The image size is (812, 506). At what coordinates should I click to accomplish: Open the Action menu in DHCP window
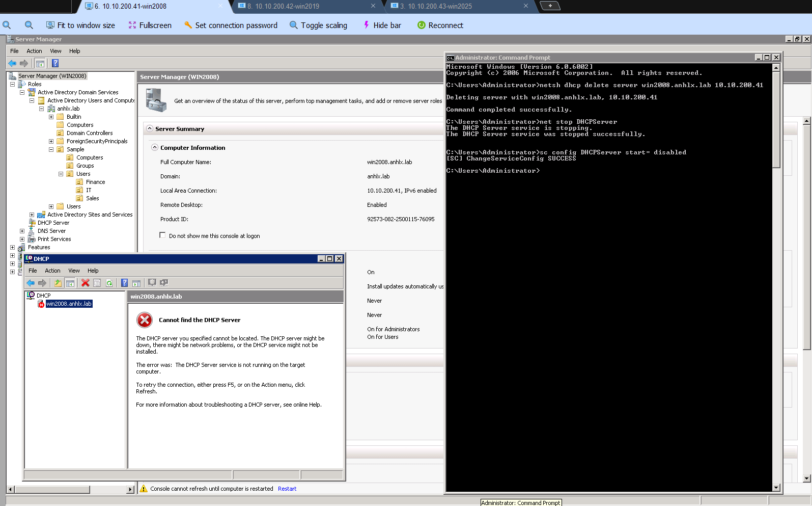(52, 271)
